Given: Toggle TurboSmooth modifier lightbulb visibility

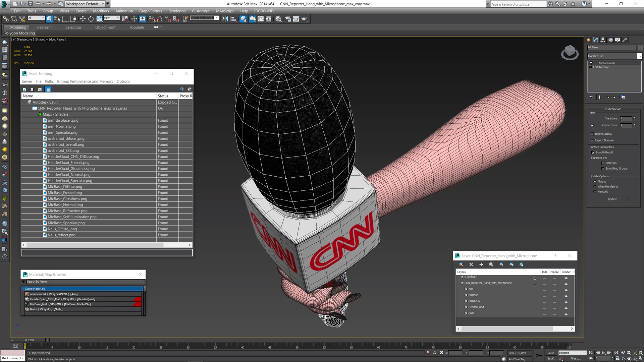Looking at the screenshot, I should [591, 63].
